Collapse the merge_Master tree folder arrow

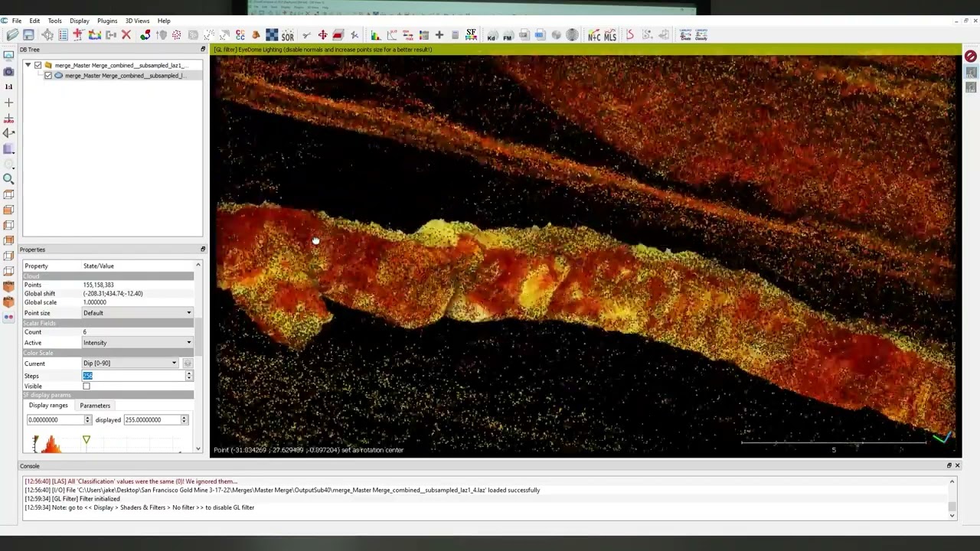click(28, 66)
